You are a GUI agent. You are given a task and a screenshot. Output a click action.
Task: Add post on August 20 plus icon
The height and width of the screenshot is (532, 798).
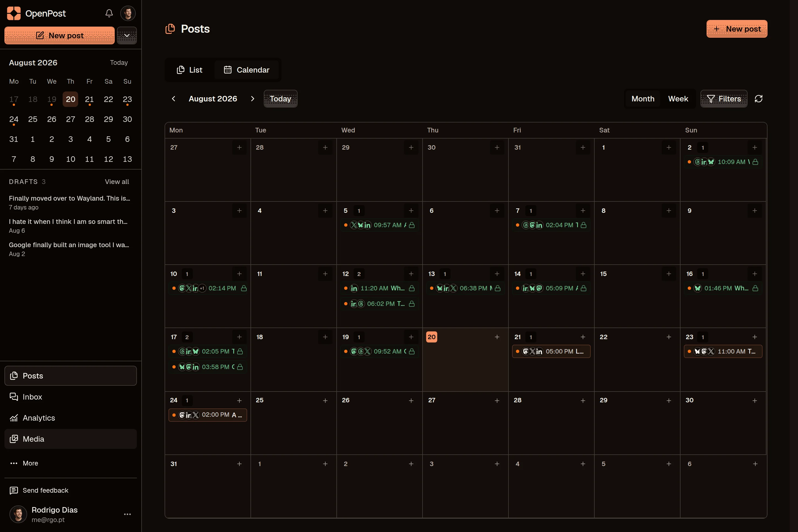497,337
